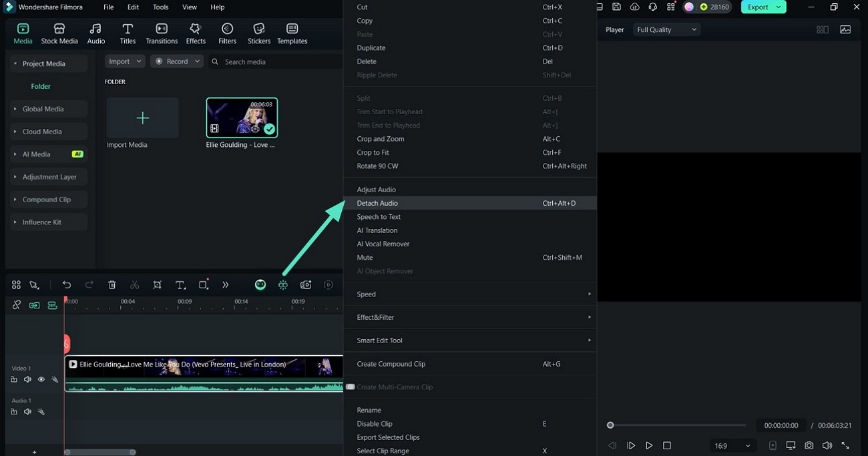Click the undo arrow in timeline toolbar
This screenshot has height=456, width=868.
point(67,285)
